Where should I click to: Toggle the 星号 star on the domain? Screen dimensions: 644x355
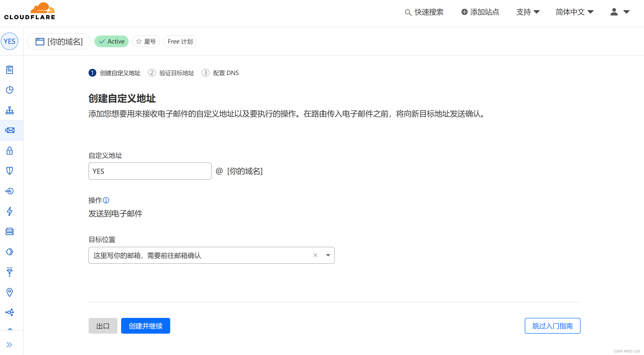[146, 41]
